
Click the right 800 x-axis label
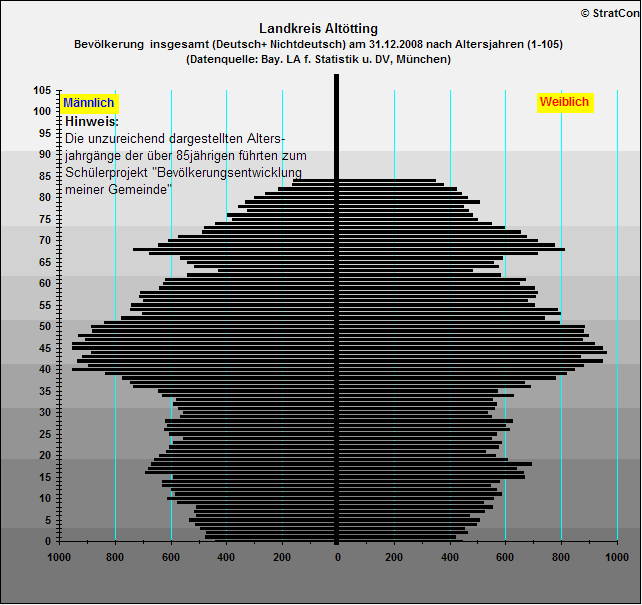tap(561, 557)
